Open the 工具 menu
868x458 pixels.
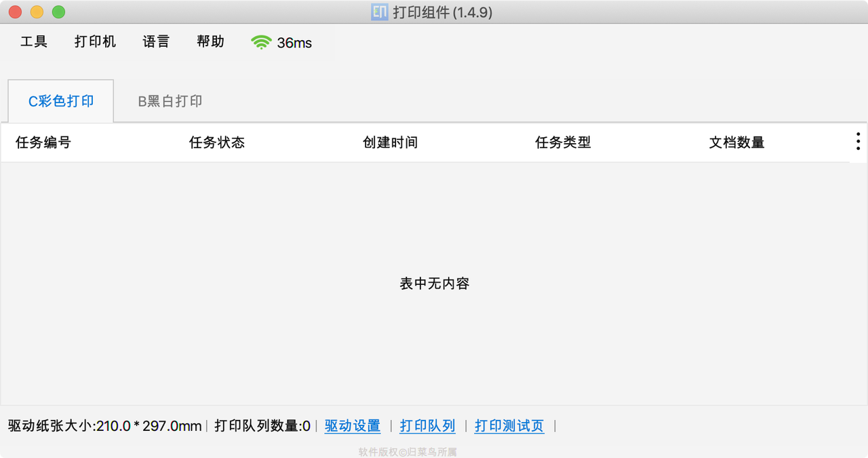pos(34,41)
